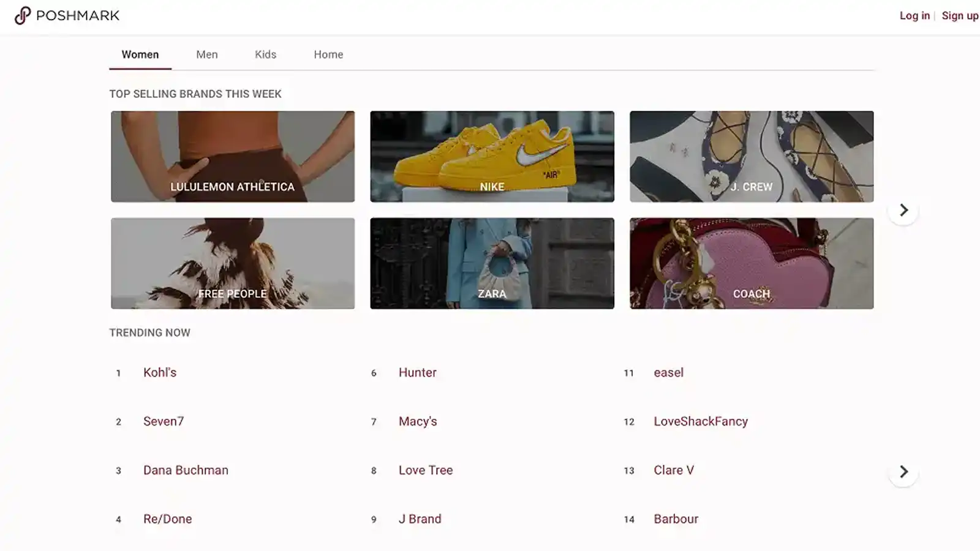Open the Zara brand tile
Image resolution: width=980 pixels, height=551 pixels.
coord(492,263)
